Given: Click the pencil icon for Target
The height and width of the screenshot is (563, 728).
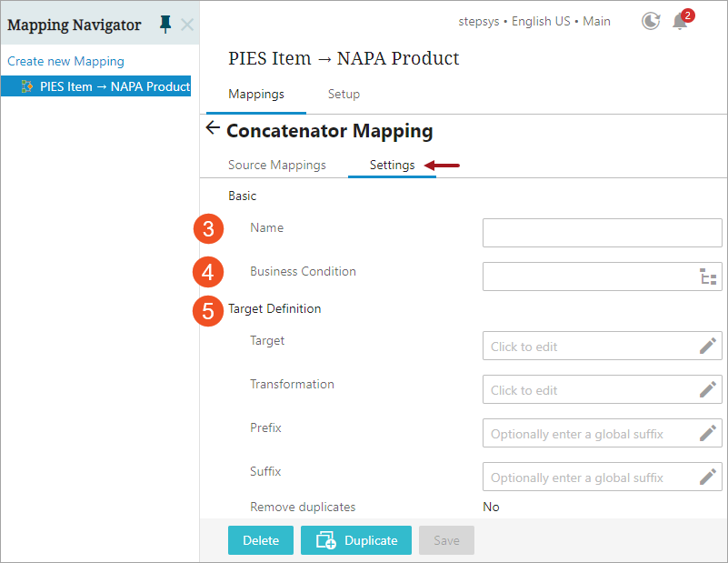Looking at the screenshot, I should click(708, 346).
